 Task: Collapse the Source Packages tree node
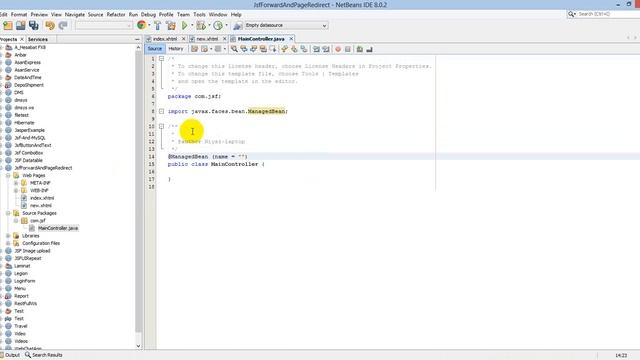pyautogui.click(x=8, y=213)
